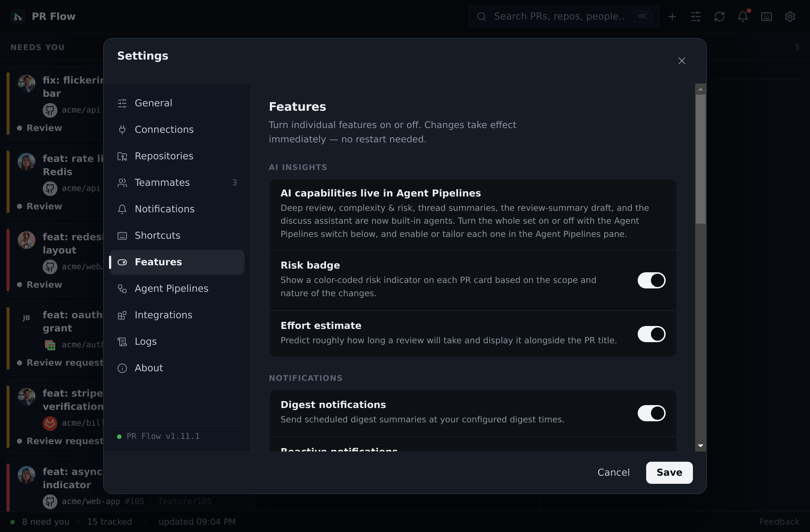
Task: Click the General sliders icon in sidebar
Action: coord(122,103)
